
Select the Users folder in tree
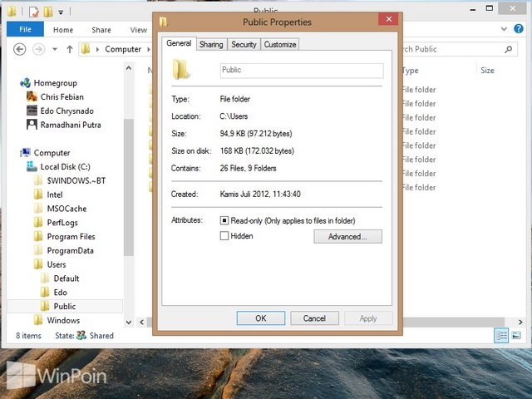coord(57,264)
